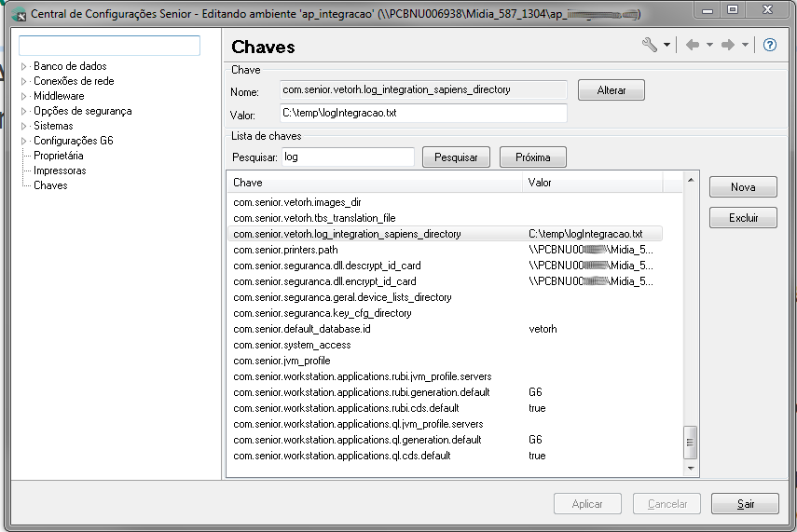Expand the Middleware tree node
The width and height of the screenshot is (797, 532).
click(23, 96)
